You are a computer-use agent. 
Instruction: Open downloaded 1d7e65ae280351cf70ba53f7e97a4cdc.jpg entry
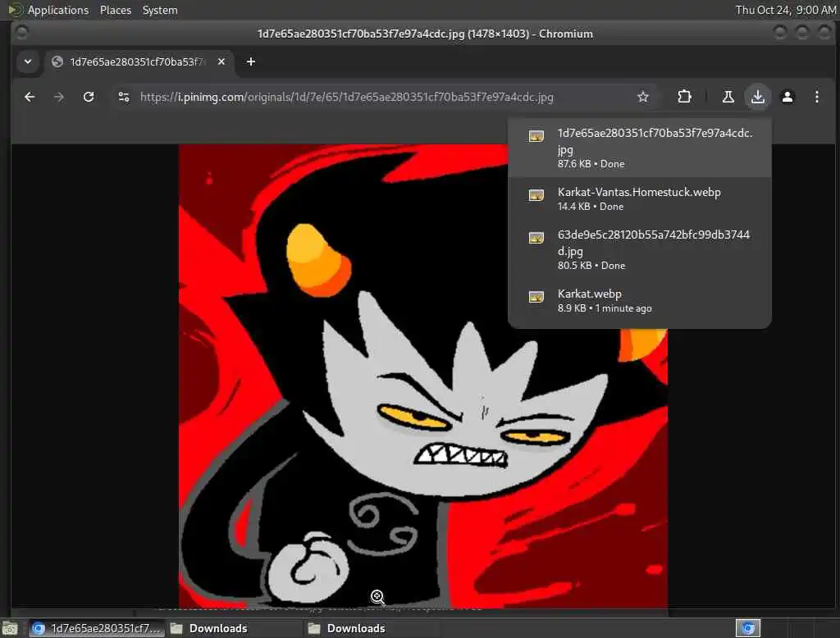(x=640, y=148)
